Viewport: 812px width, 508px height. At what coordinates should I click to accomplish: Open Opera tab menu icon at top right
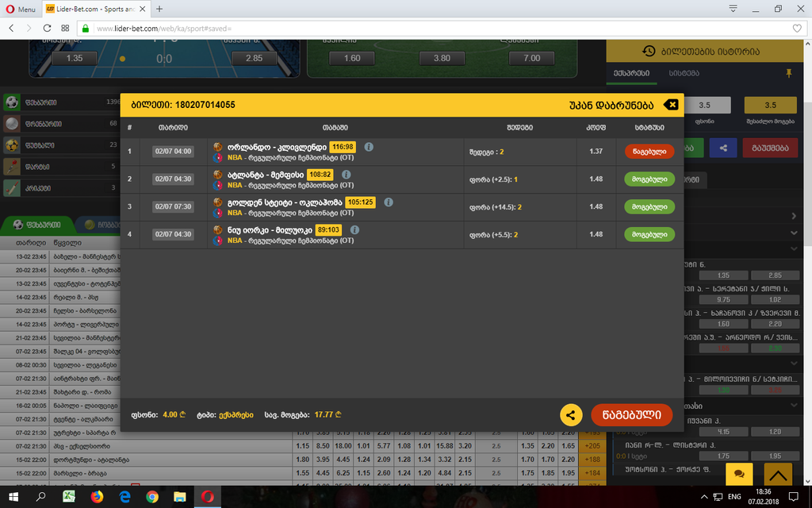pos(733,9)
